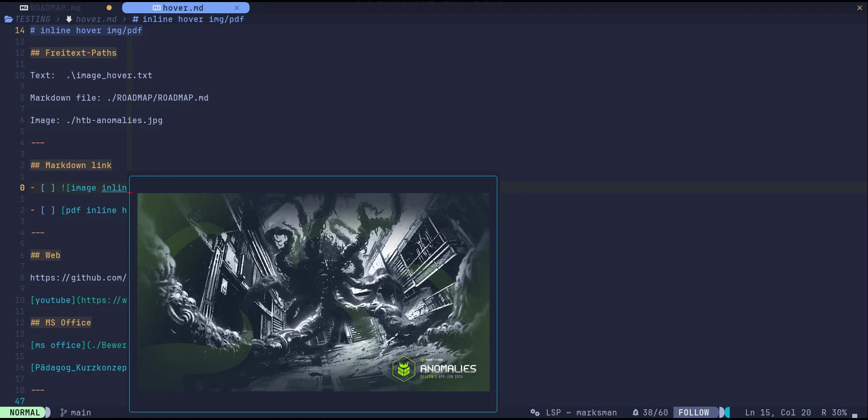Click 'inline hover img/pdf' breadcrumb heading

(x=193, y=19)
